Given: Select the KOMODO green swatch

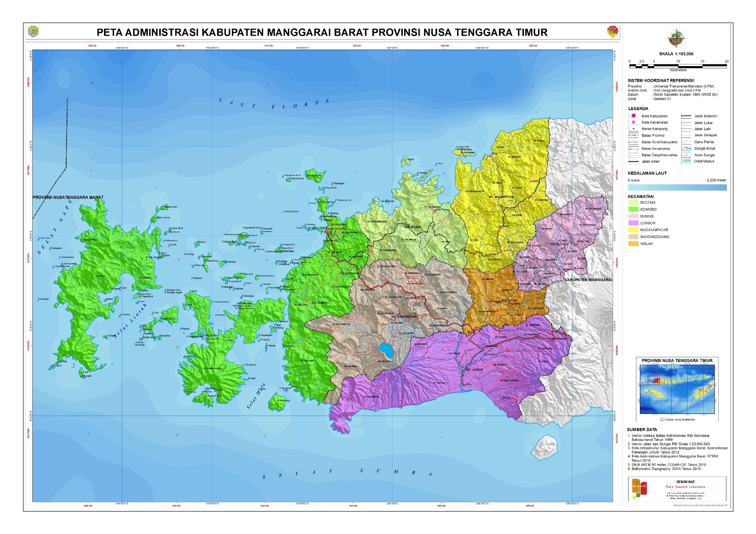Looking at the screenshot, I should click(x=633, y=209).
